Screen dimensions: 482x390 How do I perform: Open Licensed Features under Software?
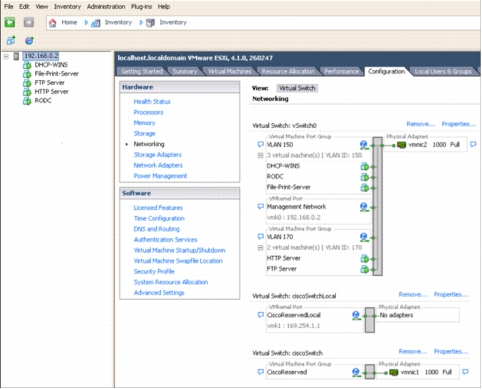pos(158,208)
